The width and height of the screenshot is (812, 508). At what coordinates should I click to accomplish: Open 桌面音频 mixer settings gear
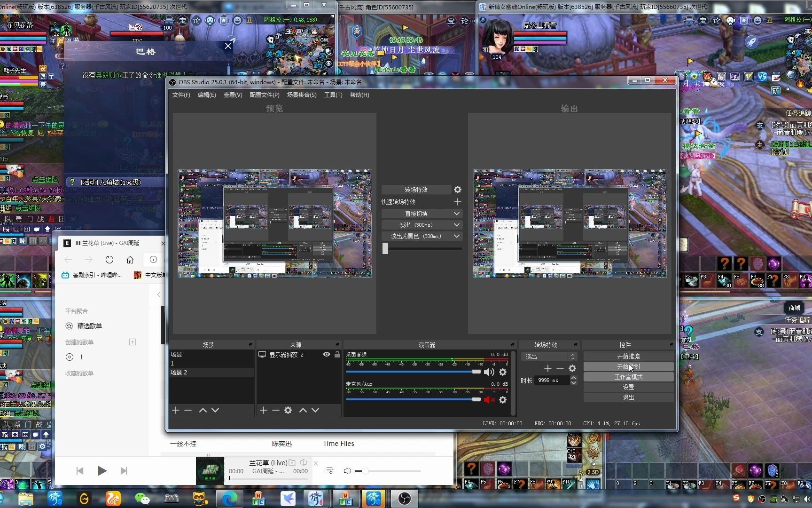[x=503, y=372]
